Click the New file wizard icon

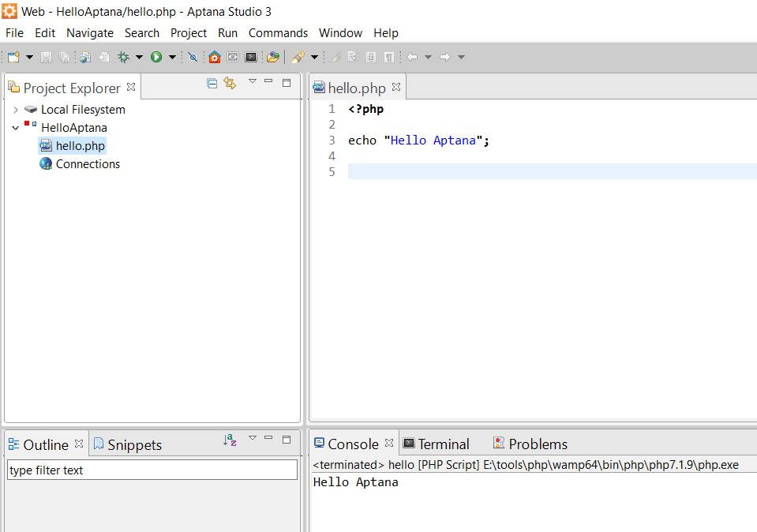pyautogui.click(x=13, y=57)
